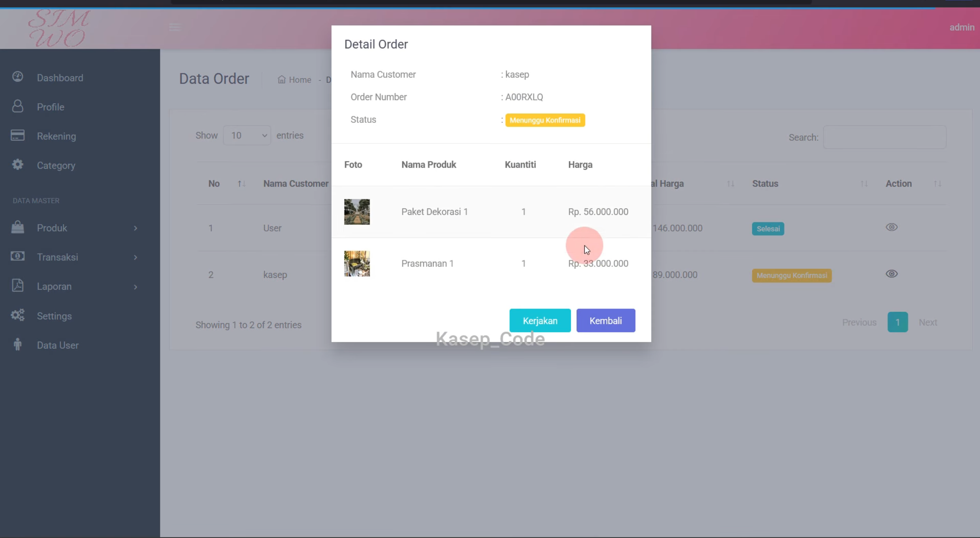This screenshot has width=980, height=538.
Task: Click the Kembali button
Action: pyautogui.click(x=605, y=320)
